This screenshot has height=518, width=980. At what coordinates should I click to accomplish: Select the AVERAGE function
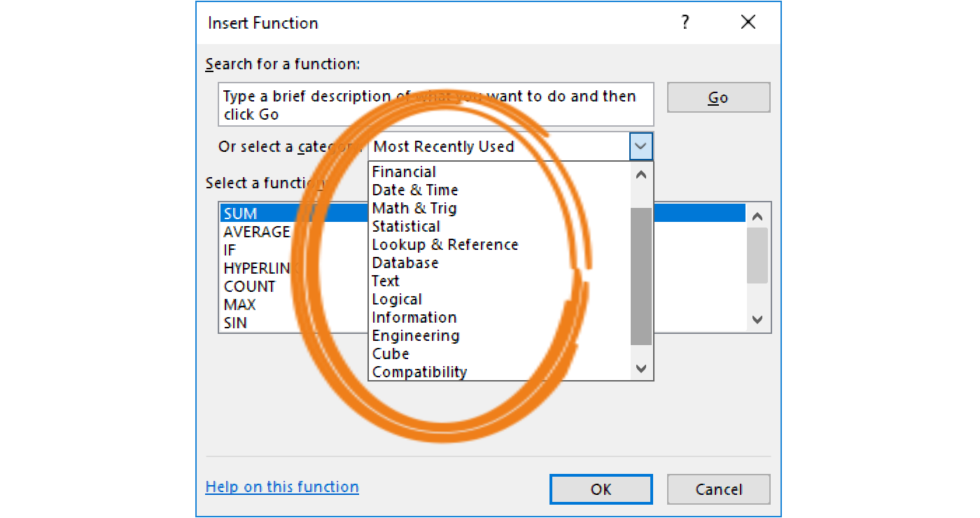click(x=257, y=231)
